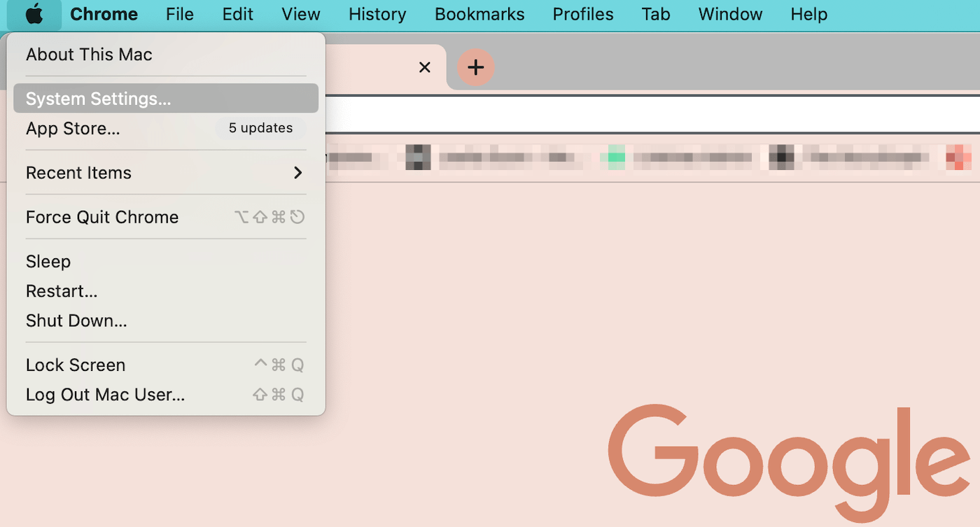Open the Profiles menu
980x527 pixels.
(583, 15)
